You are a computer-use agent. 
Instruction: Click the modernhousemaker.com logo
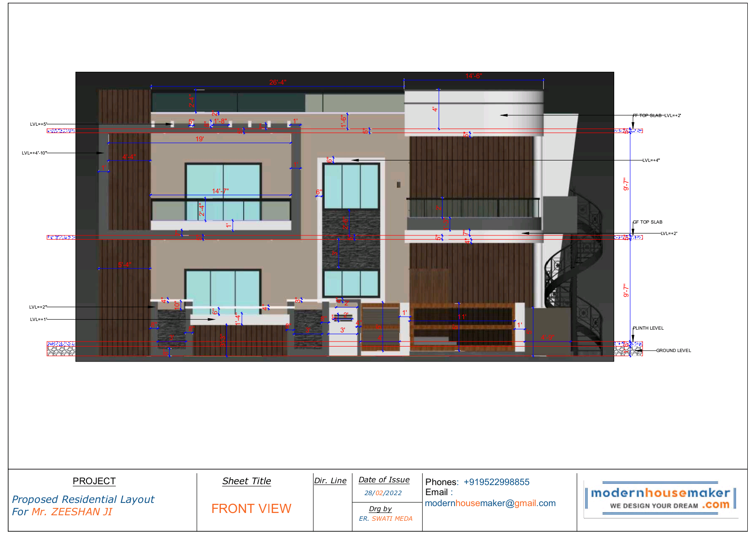pos(661,498)
